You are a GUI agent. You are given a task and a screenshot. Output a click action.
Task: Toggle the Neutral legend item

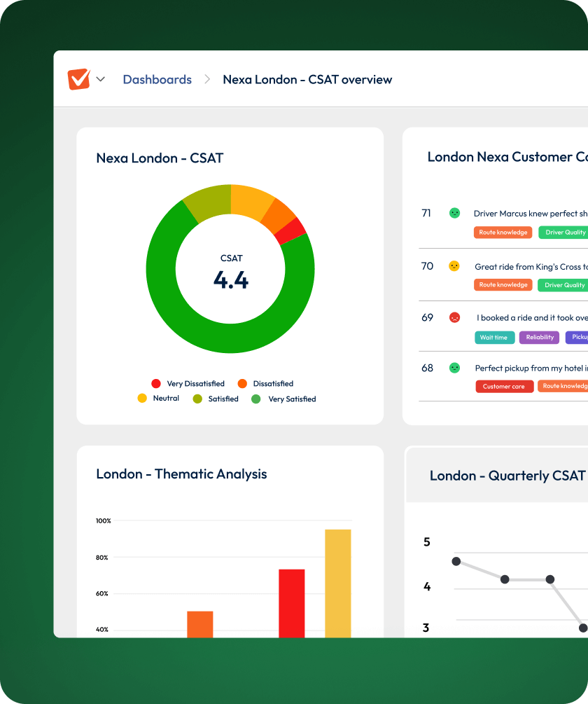pyautogui.click(x=158, y=399)
